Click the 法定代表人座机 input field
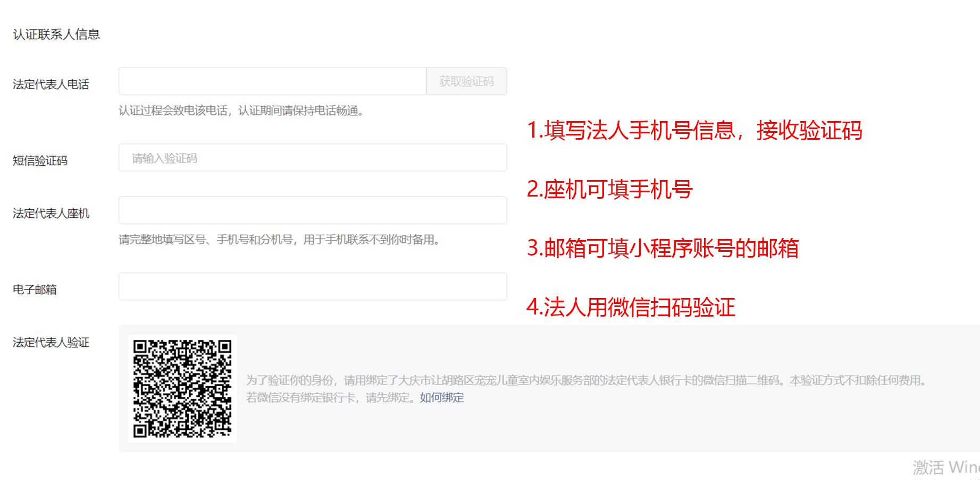The image size is (980, 485). (313, 210)
